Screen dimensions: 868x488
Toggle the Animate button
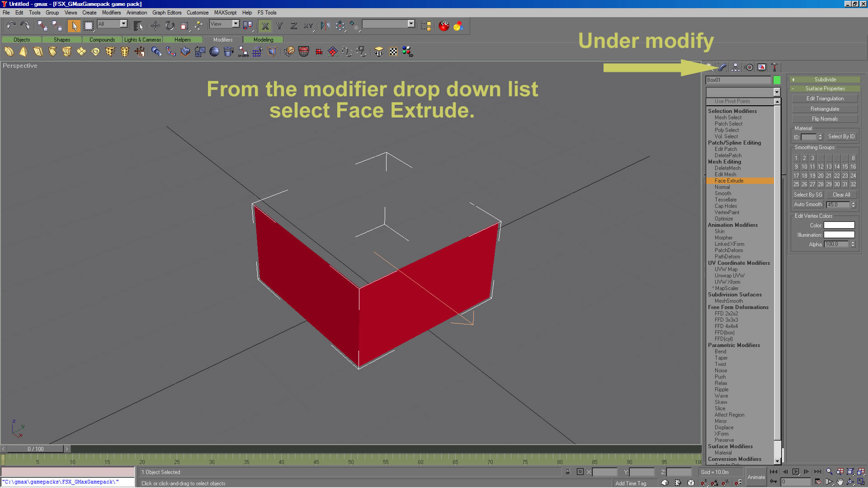pyautogui.click(x=756, y=477)
